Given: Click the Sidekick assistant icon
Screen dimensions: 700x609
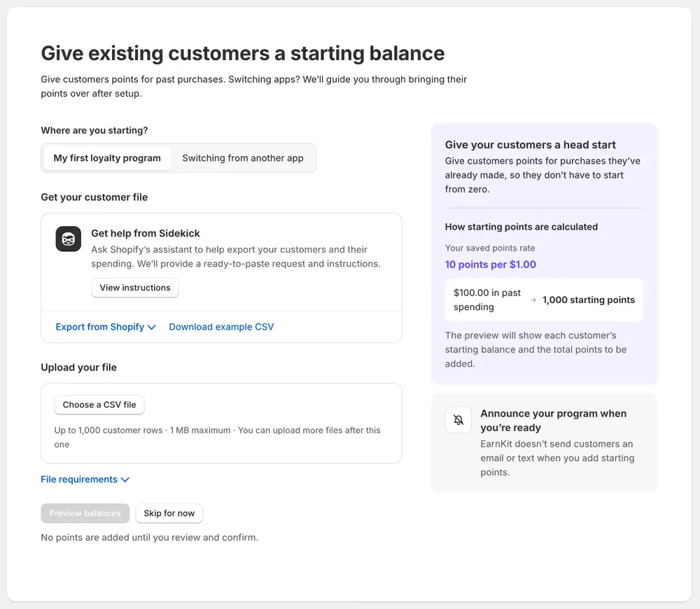Looking at the screenshot, I should point(69,239).
